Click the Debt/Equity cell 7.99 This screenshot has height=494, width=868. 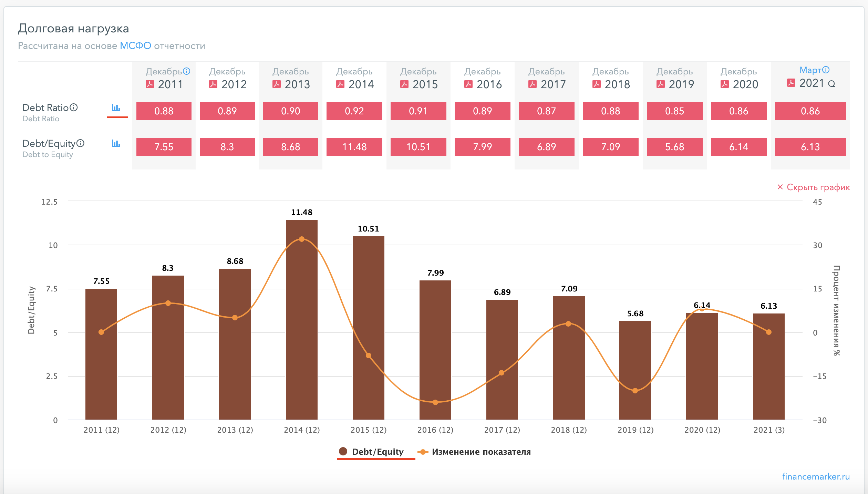click(x=483, y=147)
